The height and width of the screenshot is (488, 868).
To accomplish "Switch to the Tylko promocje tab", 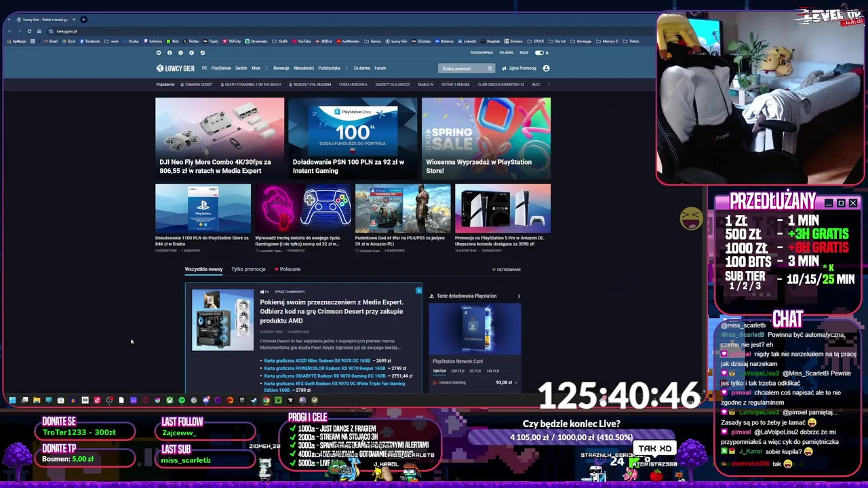I will (248, 269).
